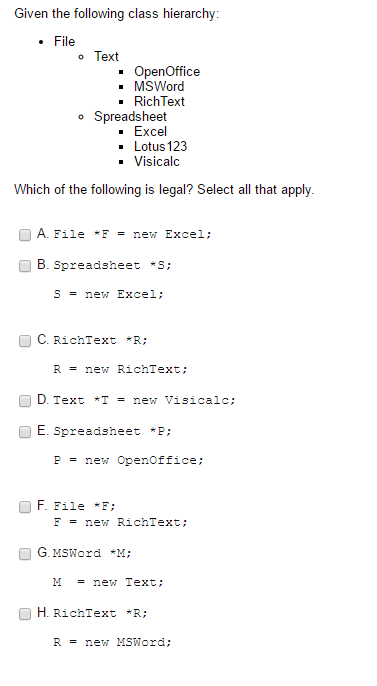Click the Text class in hierarchy list
This screenshot has width=377, height=686.
[106, 56]
